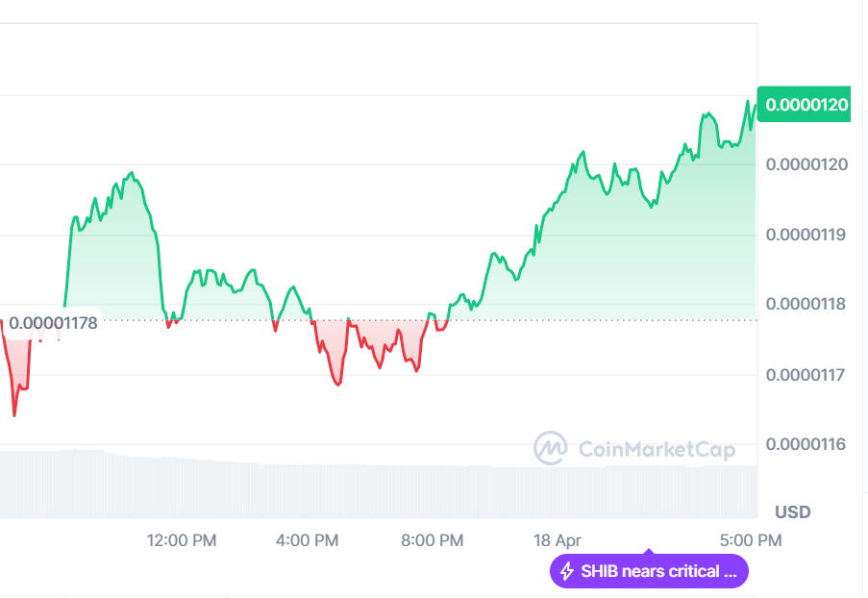Image resolution: width=868 pixels, height=598 pixels.
Task: Click the highest green peak near 5:00 PM
Action: 747,101
